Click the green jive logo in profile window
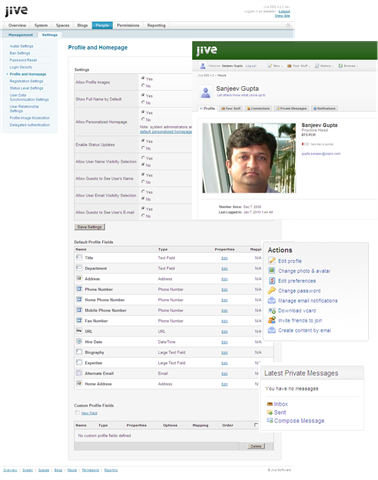Screen dimensions: 378x480 coord(207,51)
